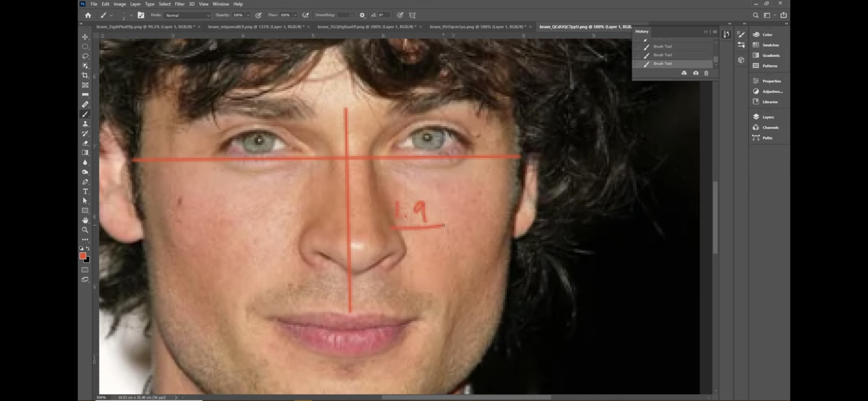The height and width of the screenshot is (401, 868).
Task: Select the Crop tool
Action: [85, 75]
